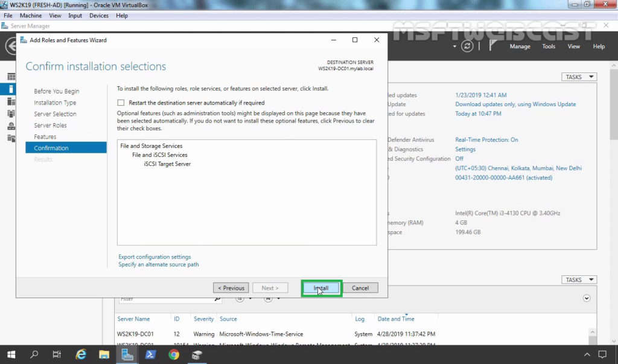The image size is (618, 364).
Task: Open Windows Start menu
Action: pos(11,354)
